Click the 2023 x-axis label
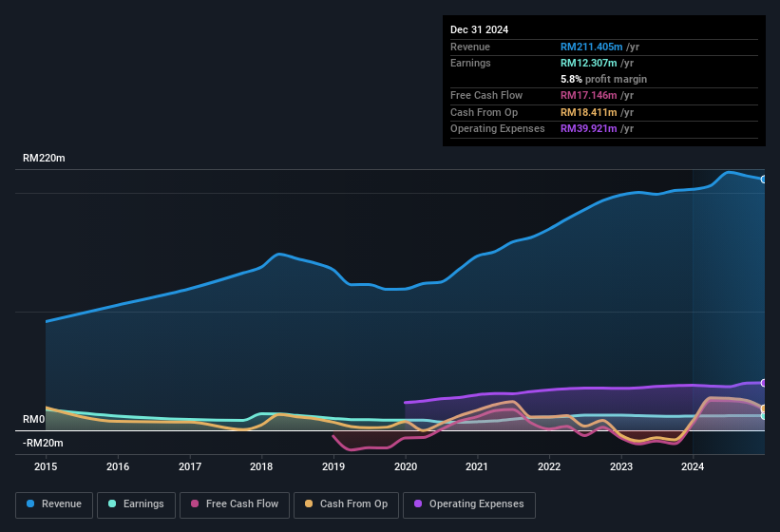 (621, 466)
